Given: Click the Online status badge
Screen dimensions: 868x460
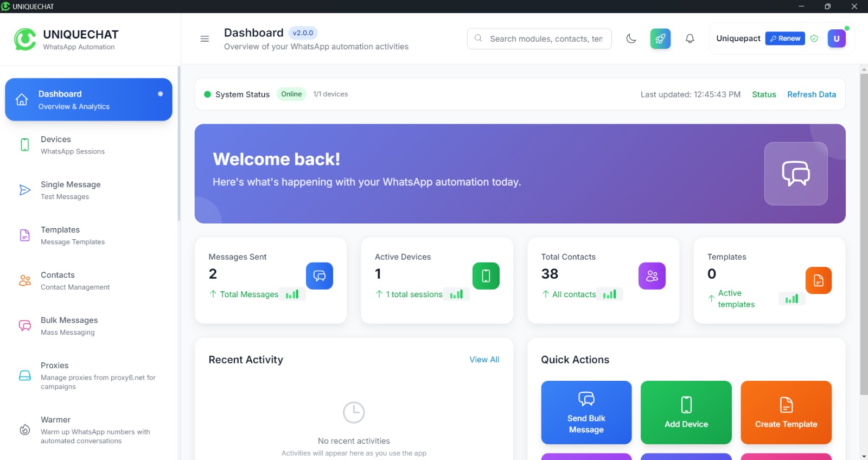Looking at the screenshot, I should point(291,94).
